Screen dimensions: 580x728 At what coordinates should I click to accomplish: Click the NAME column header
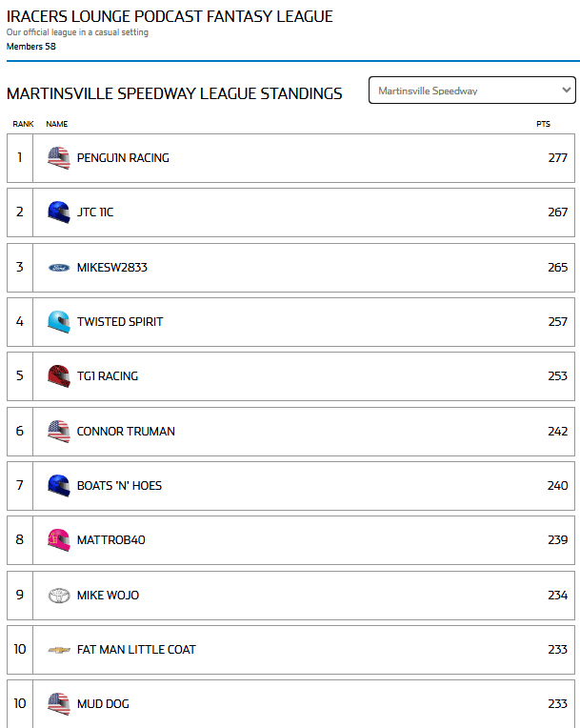pyautogui.click(x=57, y=124)
